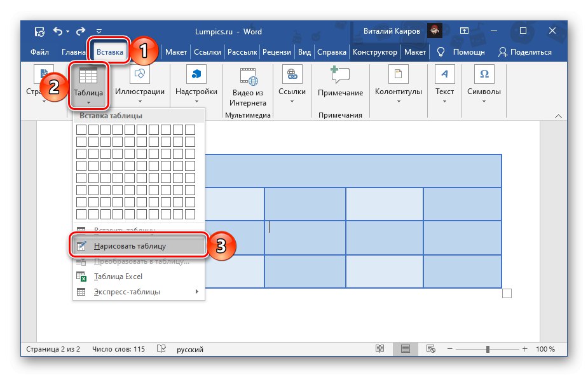Select Нарисовать таблицу menu item
Image resolution: width=588 pixels, height=377 pixels.
[x=139, y=246]
